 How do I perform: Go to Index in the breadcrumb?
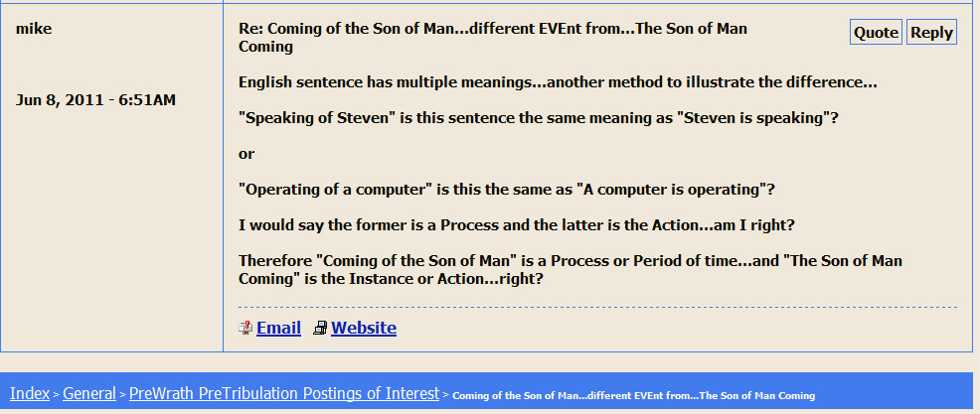(x=30, y=393)
